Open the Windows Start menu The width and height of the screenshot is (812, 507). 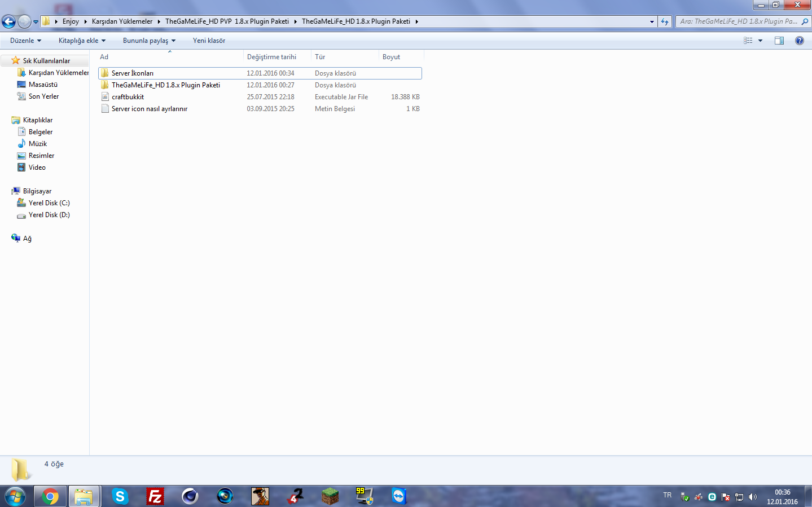15,496
